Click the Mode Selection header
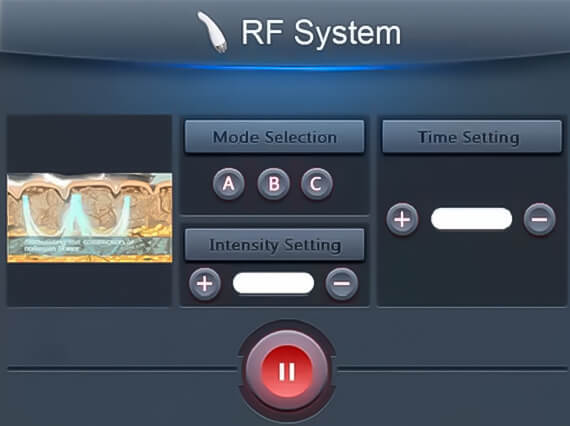Image resolution: width=570 pixels, height=426 pixels. 274,137
